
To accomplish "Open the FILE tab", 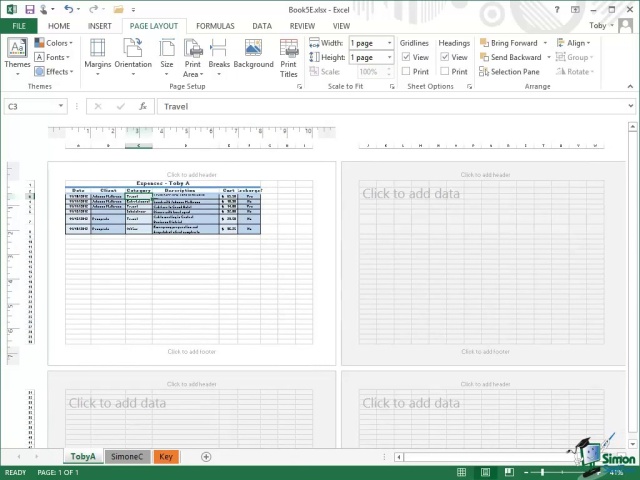I will 19,26.
